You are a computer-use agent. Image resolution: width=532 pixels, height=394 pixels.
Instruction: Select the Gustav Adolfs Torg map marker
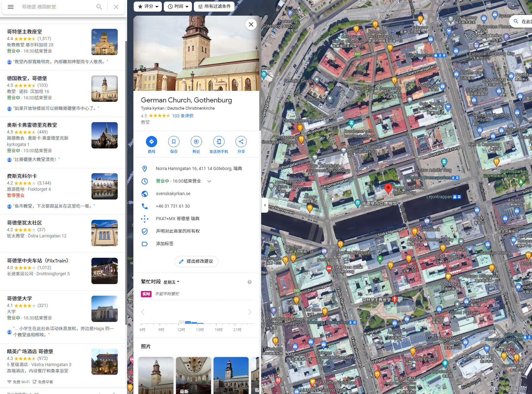(x=444, y=162)
